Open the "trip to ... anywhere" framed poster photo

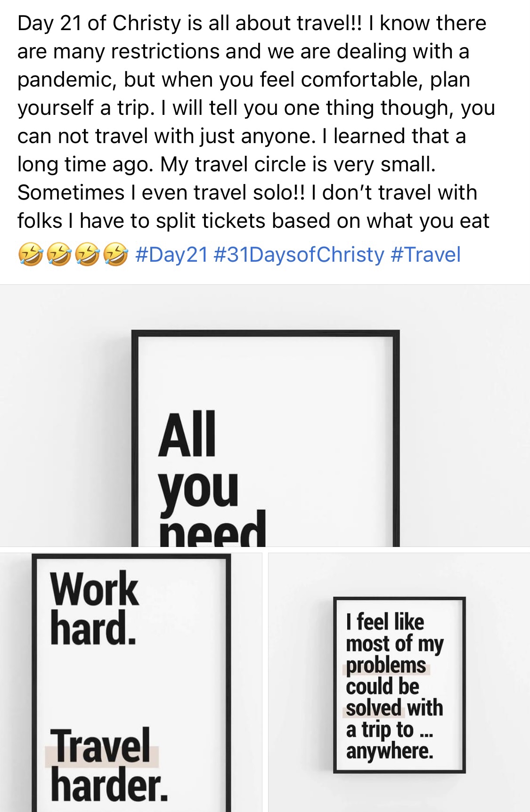coord(399,685)
